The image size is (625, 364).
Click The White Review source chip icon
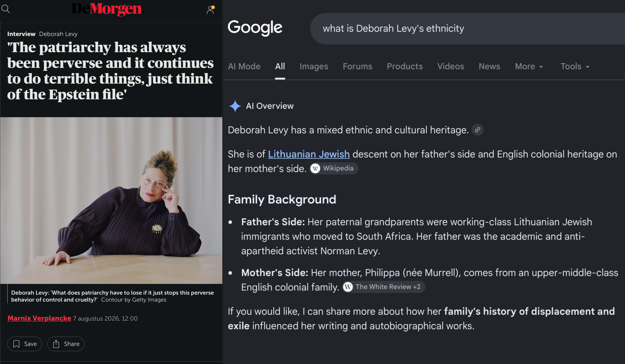click(383, 287)
